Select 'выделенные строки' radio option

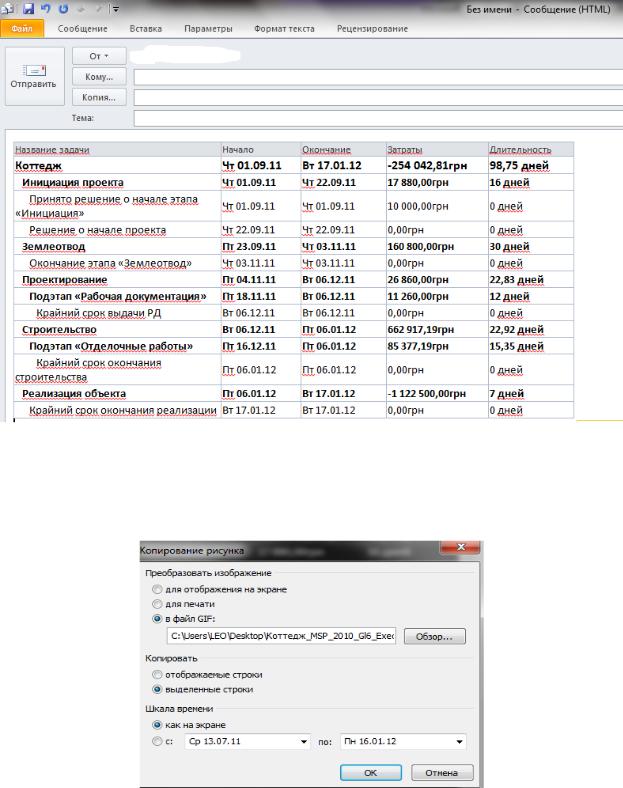[157, 690]
